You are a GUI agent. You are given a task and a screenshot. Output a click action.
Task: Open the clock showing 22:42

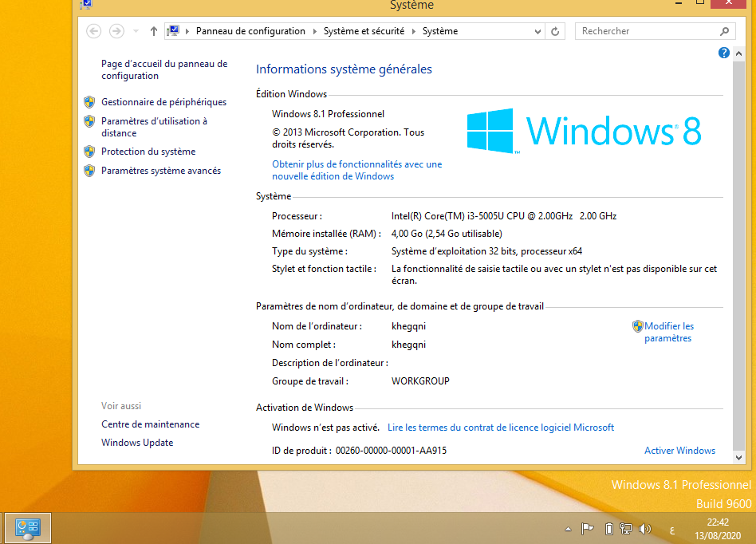(718, 529)
